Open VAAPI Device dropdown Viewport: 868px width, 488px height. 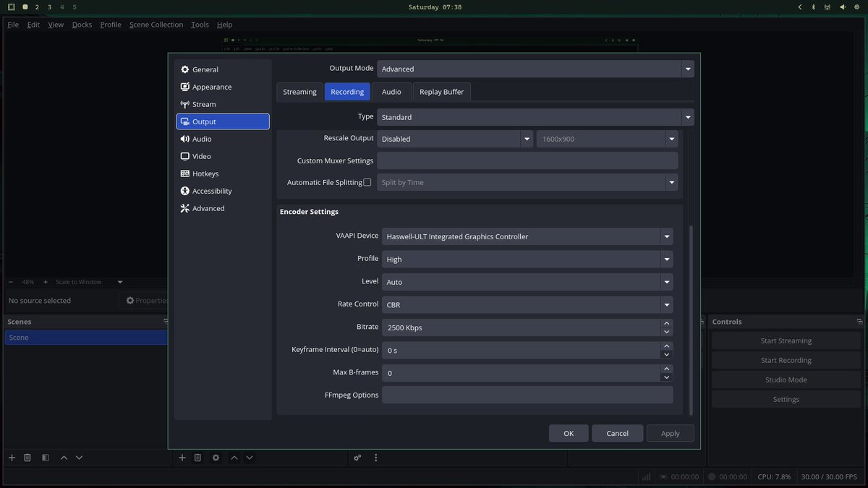527,236
